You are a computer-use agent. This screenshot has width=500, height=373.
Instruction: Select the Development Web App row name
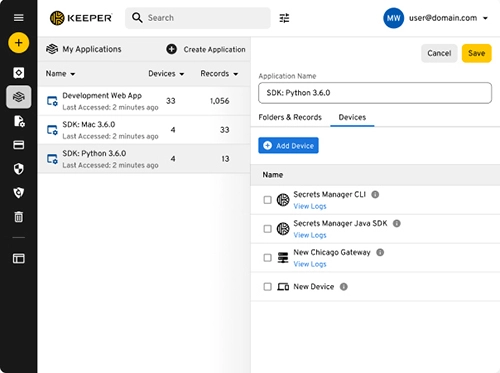(x=102, y=96)
